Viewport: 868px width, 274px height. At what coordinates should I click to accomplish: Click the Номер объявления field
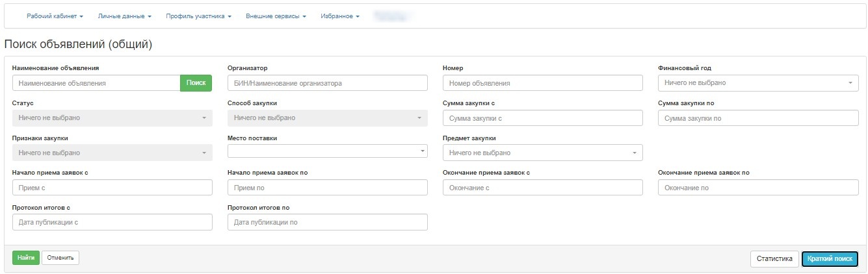click(543, 83)
